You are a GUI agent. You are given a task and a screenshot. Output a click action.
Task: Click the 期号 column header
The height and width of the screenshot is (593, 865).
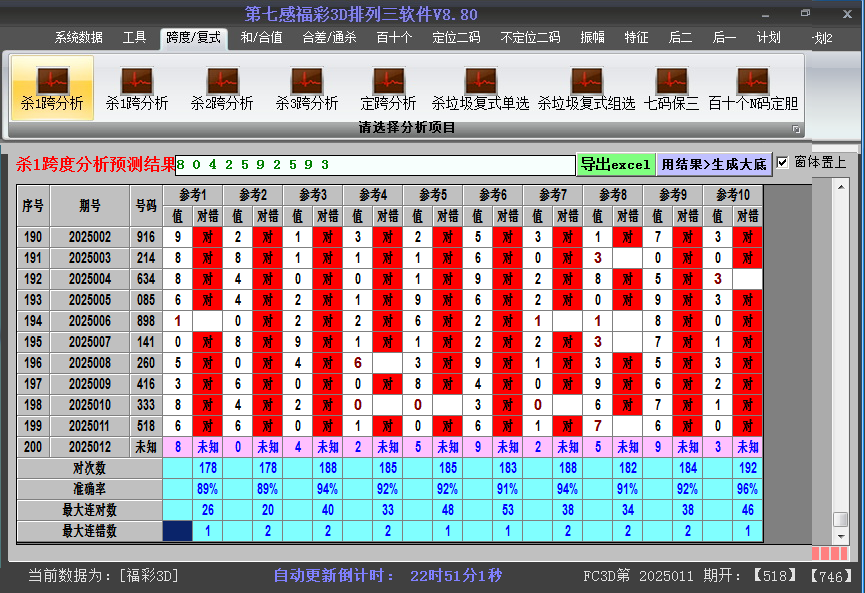click(90, 206)
